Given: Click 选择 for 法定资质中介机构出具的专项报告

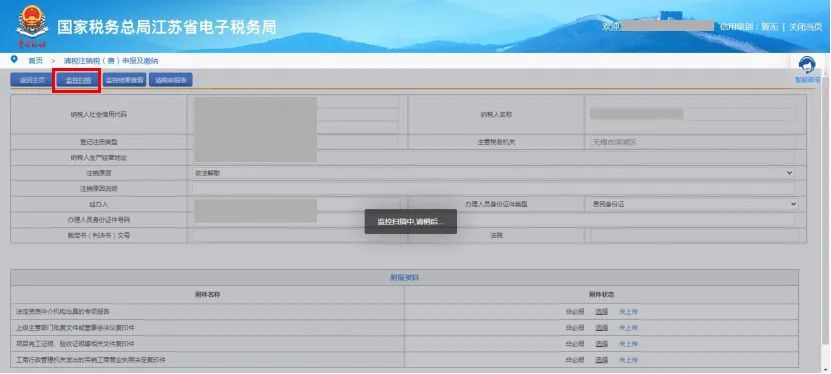Looking at the screenshot, I should 602,312.
